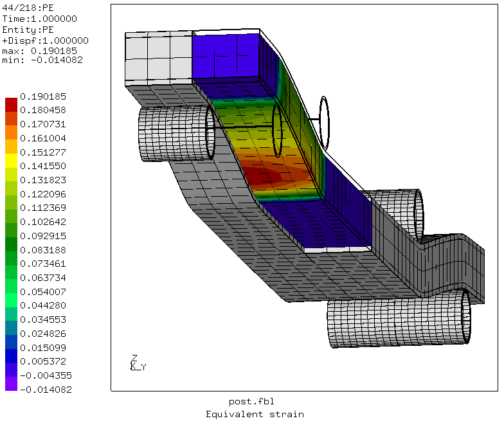The height and width of the screenshot is (432, 504).
Task: Click the 'post.fbl' file name caption
Action: point(252,401)
